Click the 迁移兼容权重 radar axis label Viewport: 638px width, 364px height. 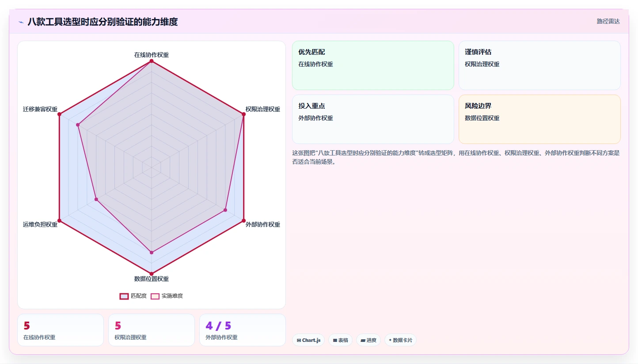pos(40,109)
